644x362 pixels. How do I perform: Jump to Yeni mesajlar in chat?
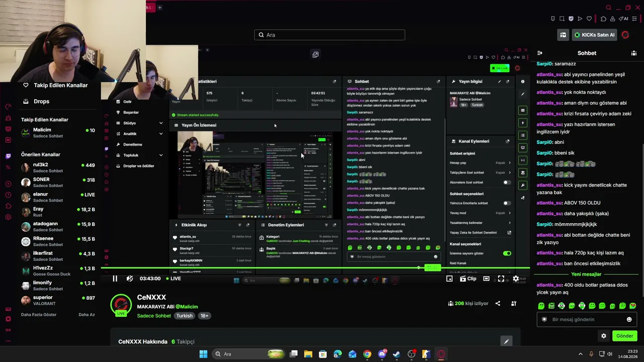point(586,275)
